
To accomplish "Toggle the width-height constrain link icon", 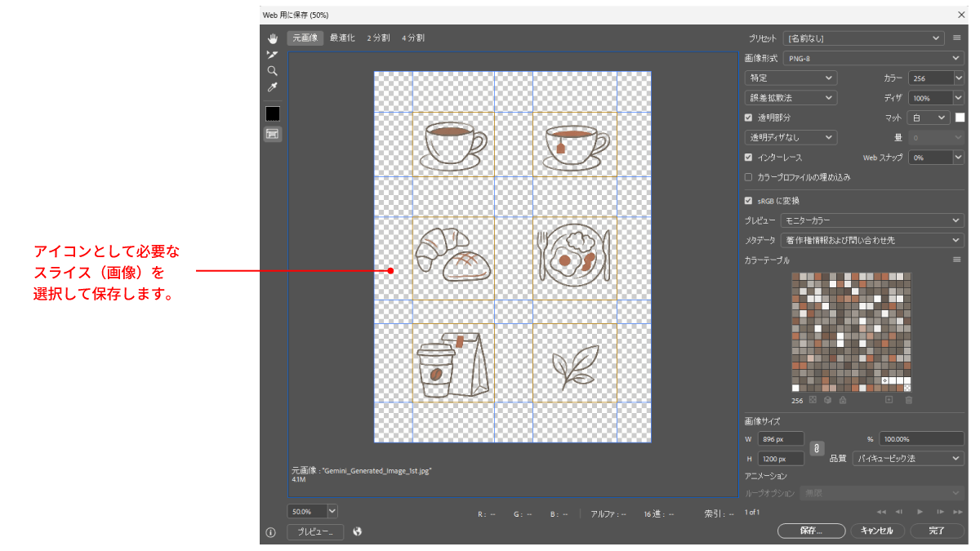I will pyautogui.click(x=817, y=448).
